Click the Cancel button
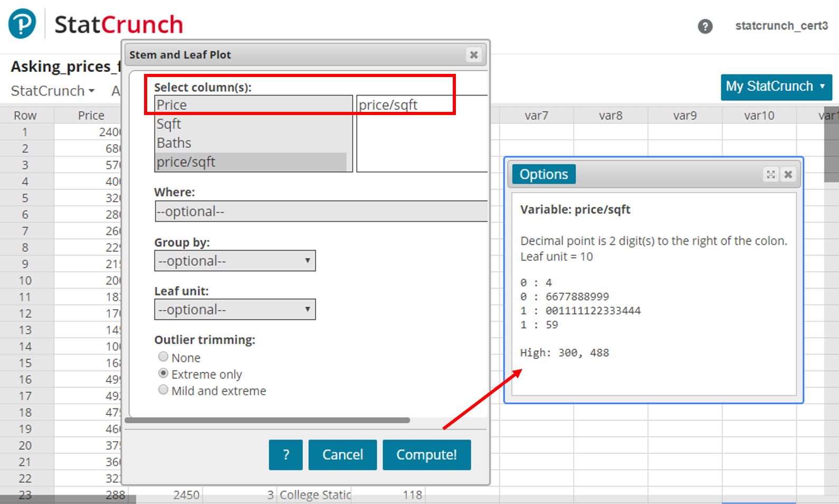 342,454
